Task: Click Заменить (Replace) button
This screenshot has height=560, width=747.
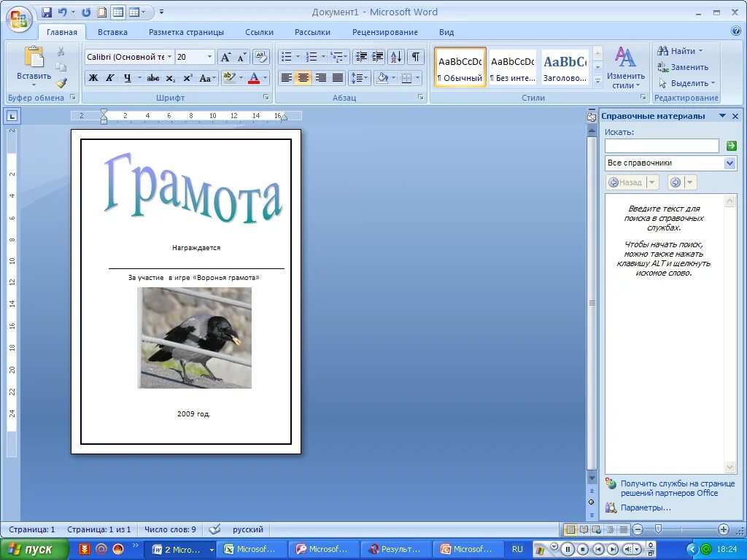Action: click(683, 67)
